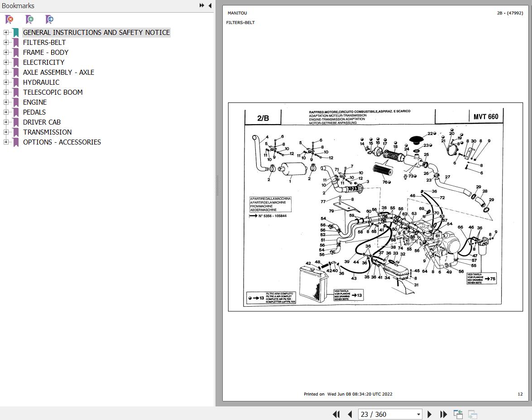The height and width of the screenshot is (420, 532).
Task: Click the bookmark flag icon beside TRANSMISSION
Action: tap(16, 132)
